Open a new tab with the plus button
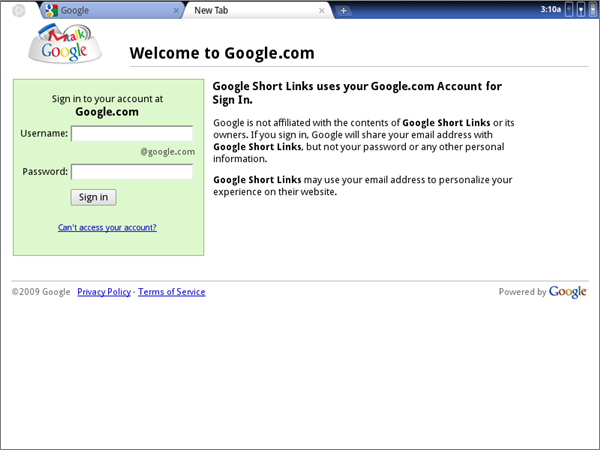Screen dimensions: 600x450 coord(343,11)
